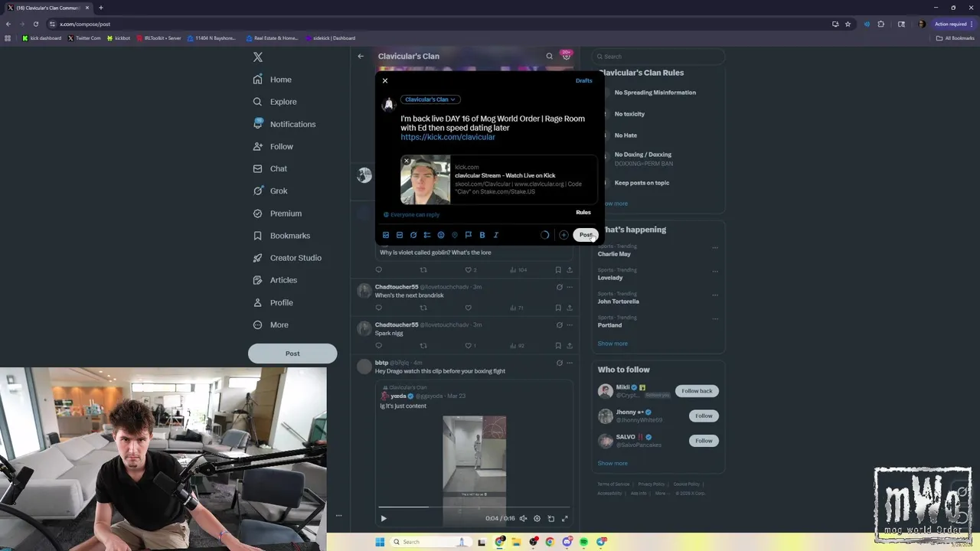Click the X logo in sidebar
This screenshot has width=980, height=551.
[x=258, y=57]
